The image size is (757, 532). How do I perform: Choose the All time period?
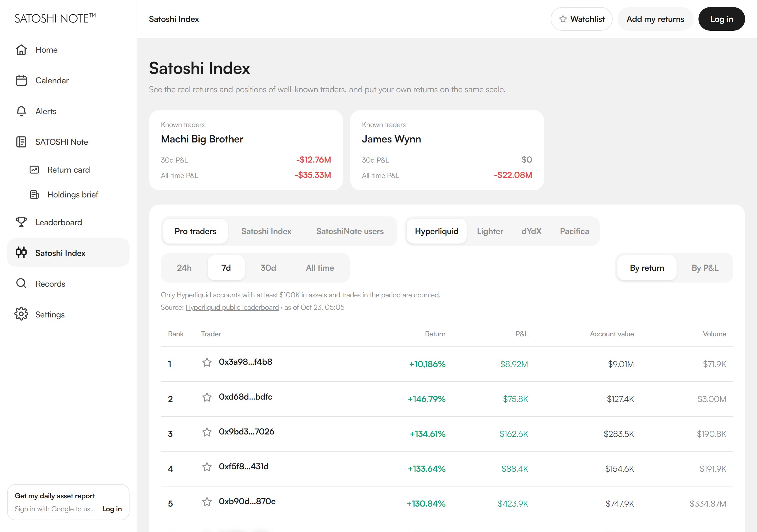point(320,268)
